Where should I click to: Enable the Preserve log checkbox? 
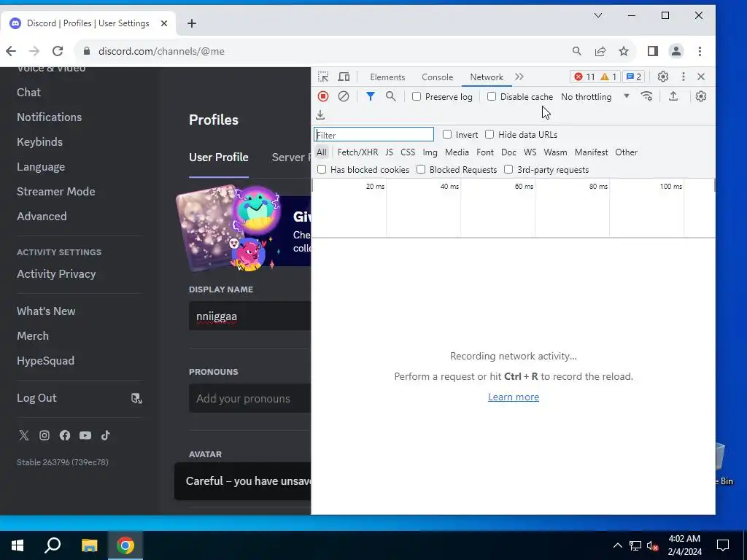coord(417,96)
